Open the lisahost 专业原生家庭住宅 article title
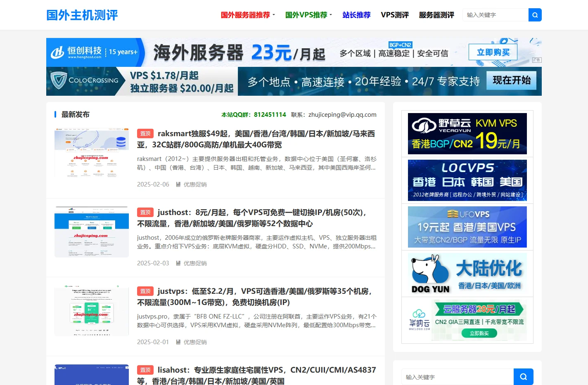 point(256,375)
